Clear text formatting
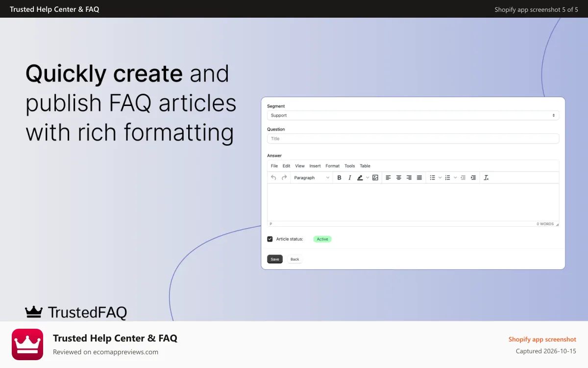 (486, 178)
